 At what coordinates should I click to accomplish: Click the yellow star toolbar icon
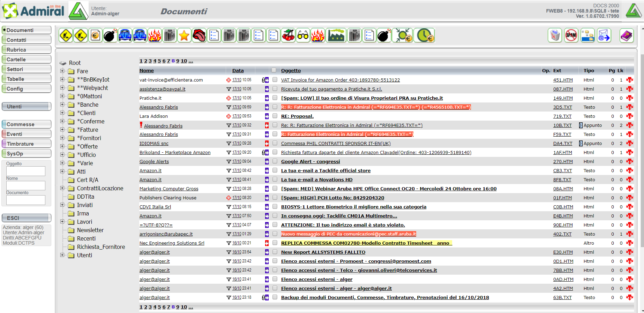(x=184, y=35)
